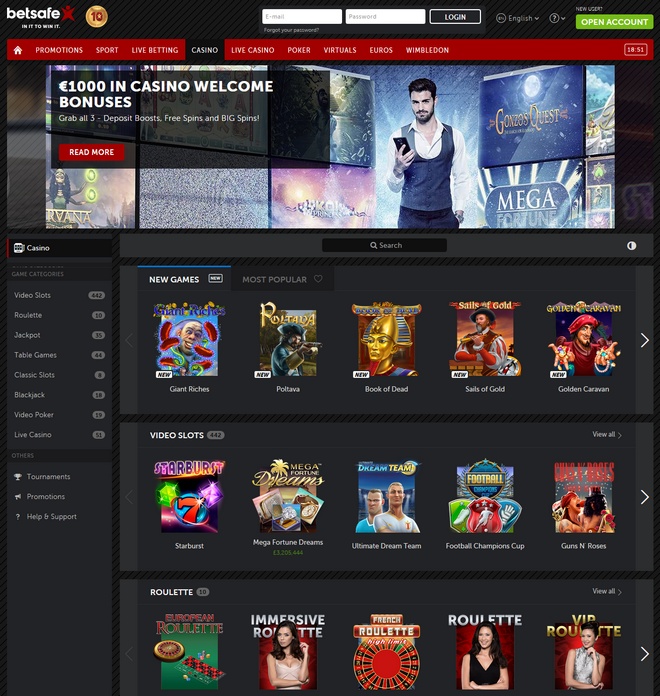Click the NEW badge beside New Games
Viewport: 660px width, 696px height.
tap(215, 278)
